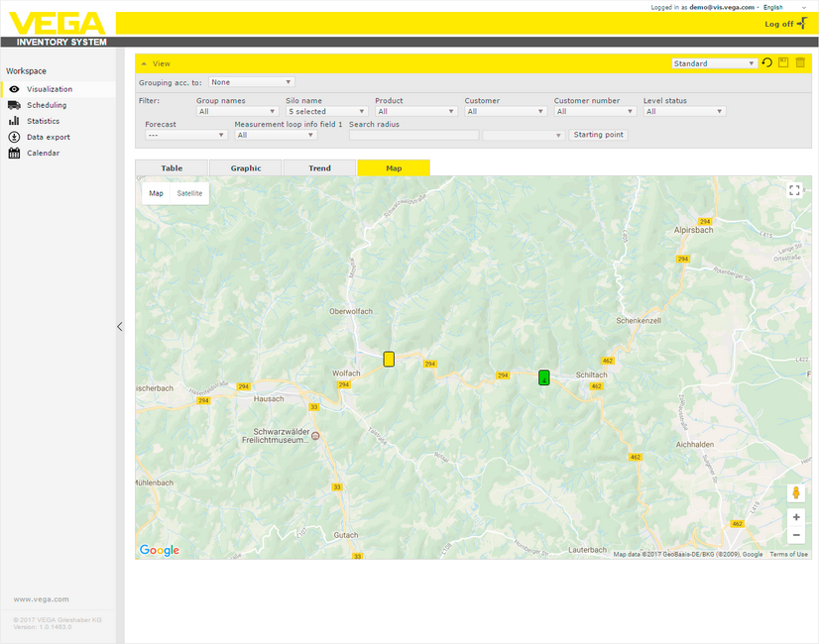Open the Grouping acc. to dropdown
819x644 pixels.
(251, 82)
